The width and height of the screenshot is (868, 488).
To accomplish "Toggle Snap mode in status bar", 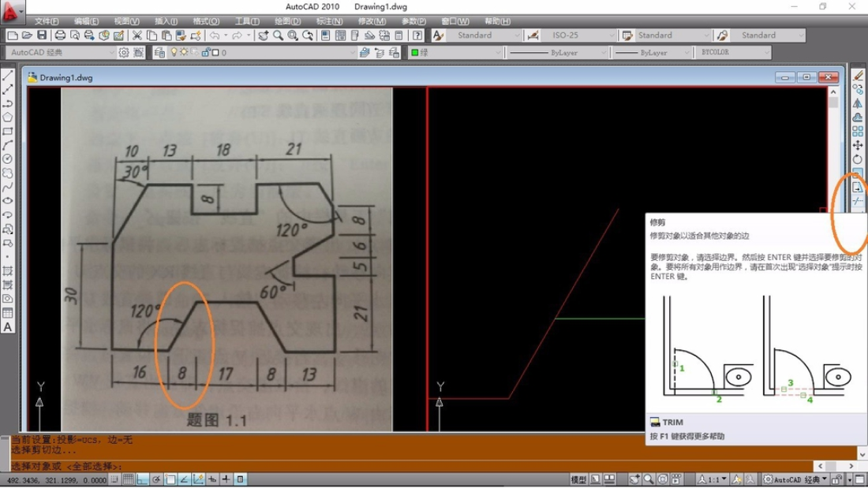I will [114, 479].
